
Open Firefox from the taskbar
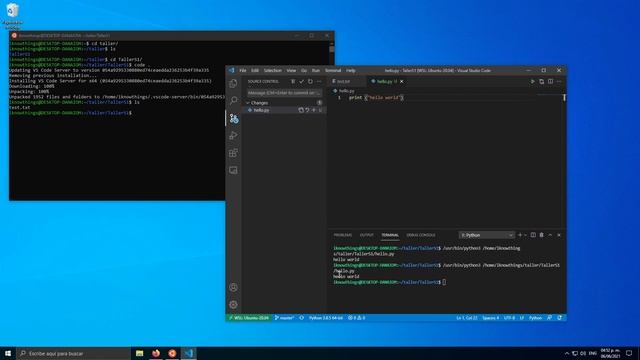tap(156, 353)
